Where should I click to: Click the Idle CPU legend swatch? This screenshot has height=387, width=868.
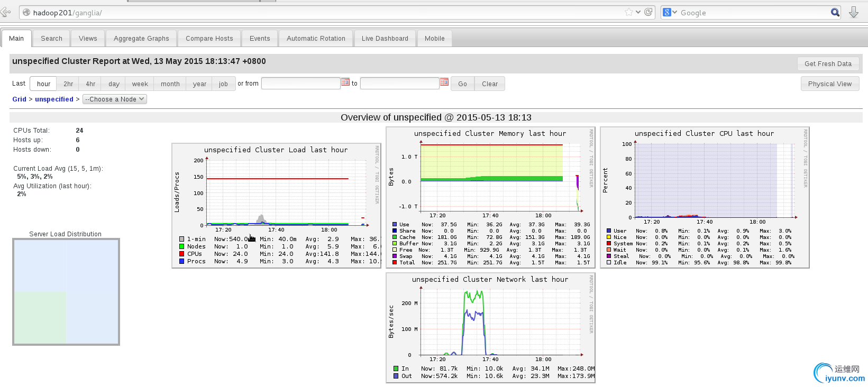(609, 262)
